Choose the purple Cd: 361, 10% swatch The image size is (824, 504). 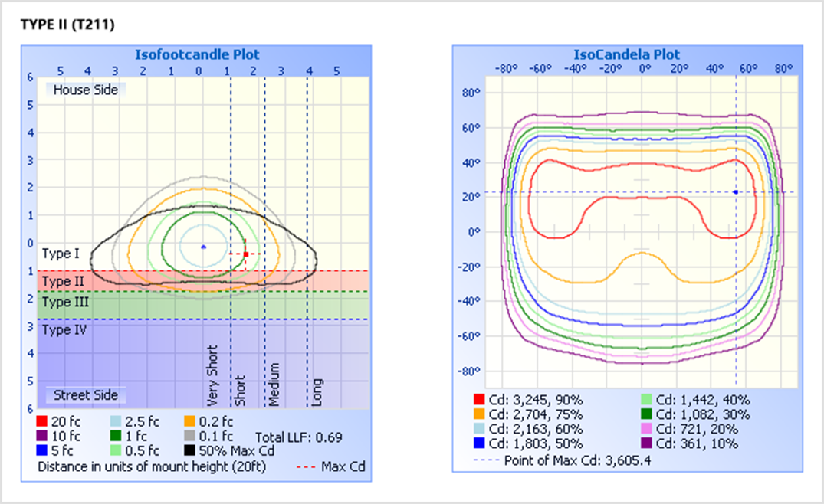(x=648, y=443)
